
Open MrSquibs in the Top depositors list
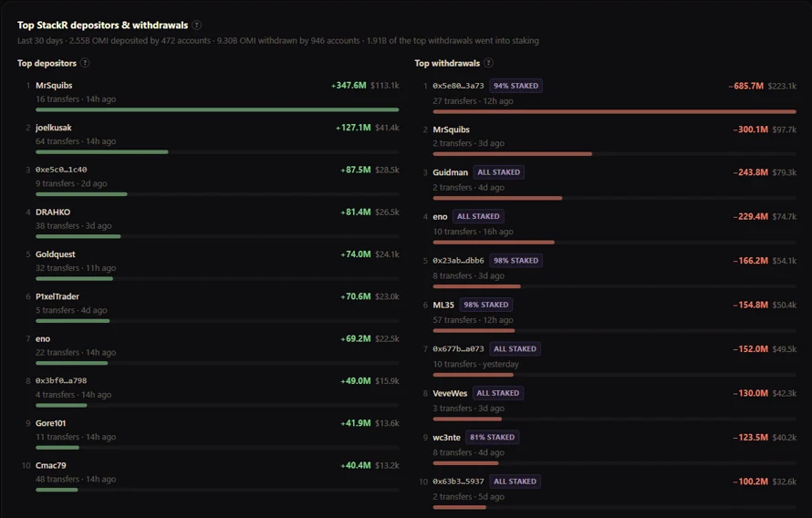54,86
